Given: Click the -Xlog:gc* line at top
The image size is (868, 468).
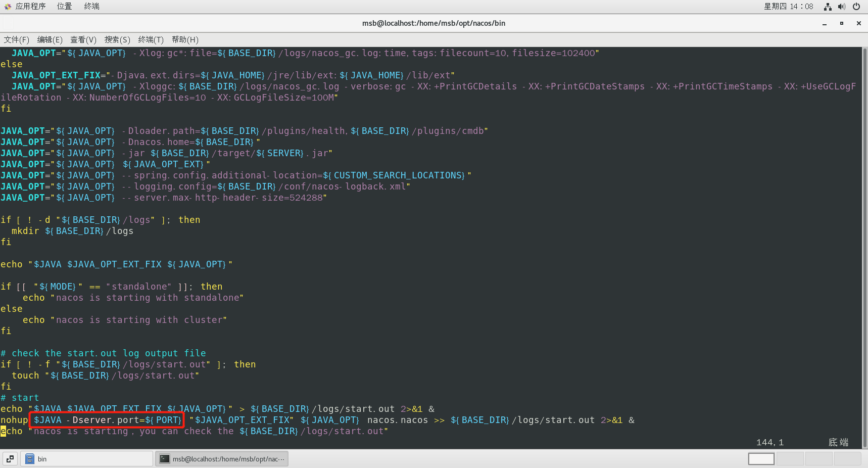Looking at the screenshot, I should [305, 53].
